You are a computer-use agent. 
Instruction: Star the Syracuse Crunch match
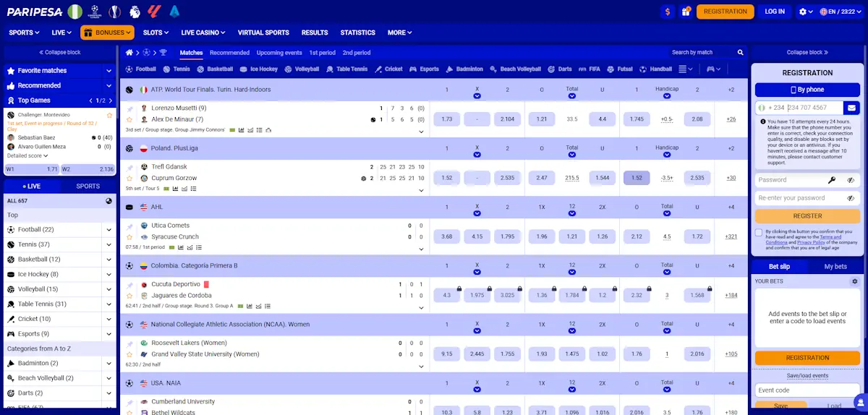(129, 236)
